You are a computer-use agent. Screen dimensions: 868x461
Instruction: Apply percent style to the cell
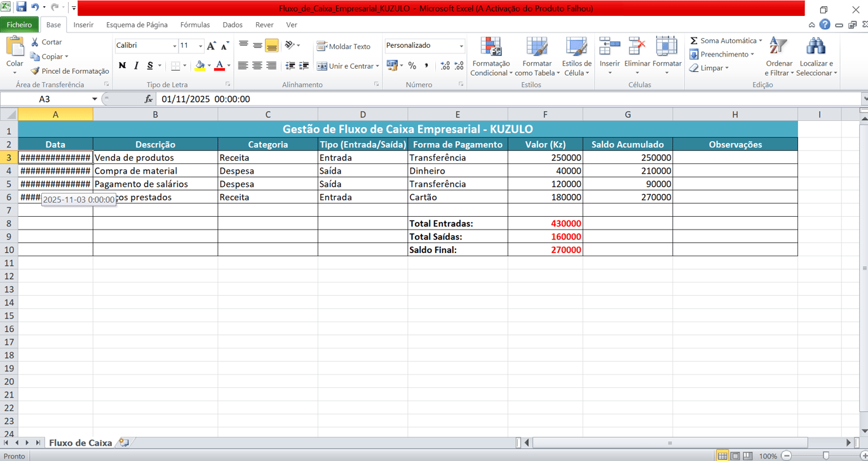[x=412, y=65]
